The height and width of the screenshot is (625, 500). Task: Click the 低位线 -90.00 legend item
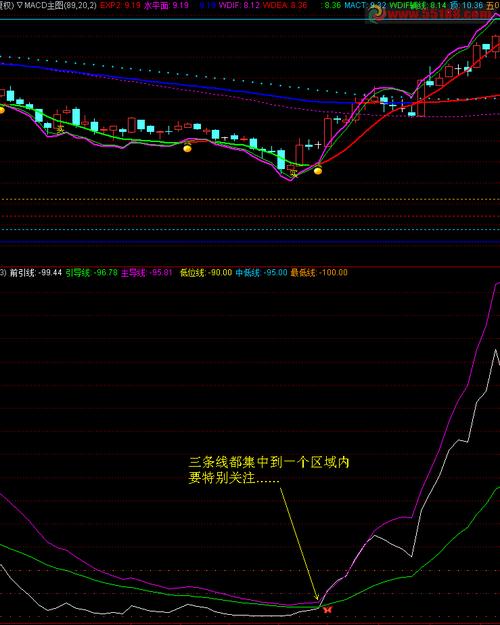[206, 273]
